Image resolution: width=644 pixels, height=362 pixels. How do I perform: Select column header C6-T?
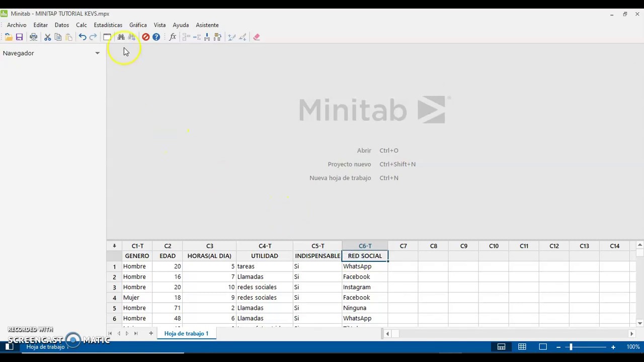365,246
